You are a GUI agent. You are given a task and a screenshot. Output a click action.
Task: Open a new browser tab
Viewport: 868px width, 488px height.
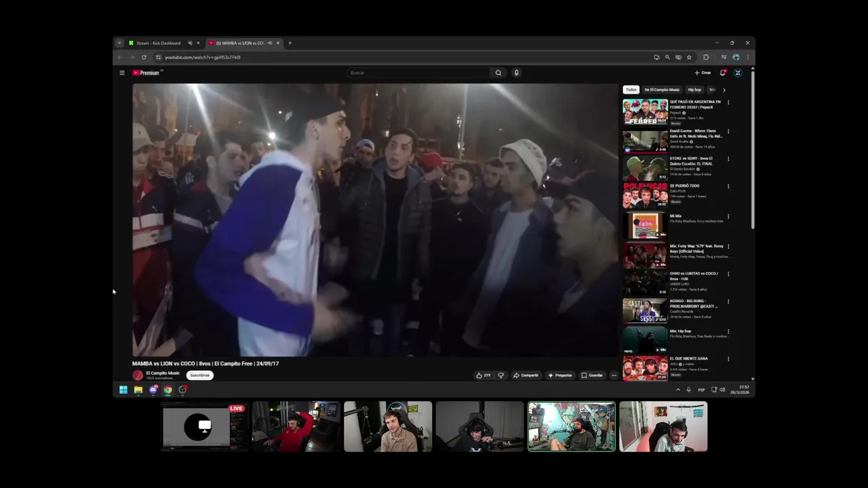(x=290, y=43)
